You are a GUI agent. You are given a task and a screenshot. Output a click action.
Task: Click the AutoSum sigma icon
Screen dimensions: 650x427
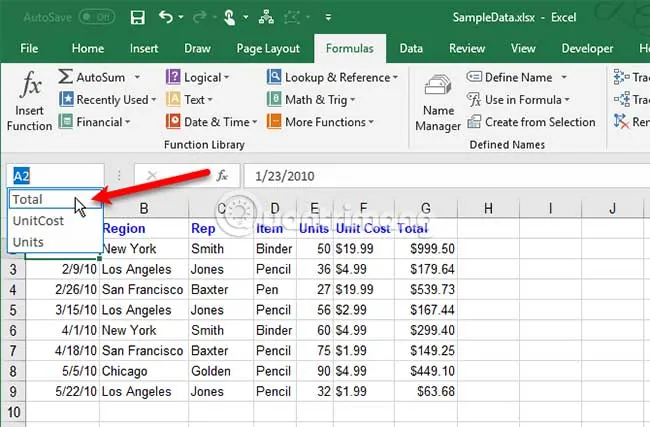tap(65, 77)
